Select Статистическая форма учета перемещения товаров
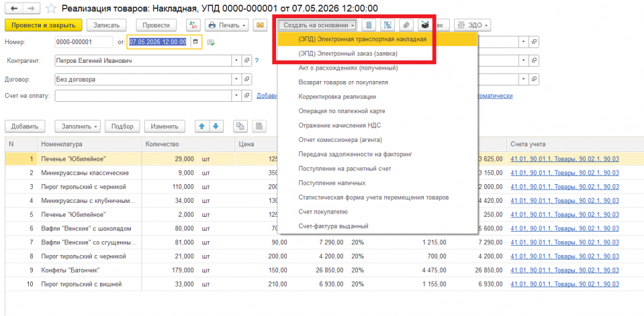This screenshot has width=644, height=316. 377,197
